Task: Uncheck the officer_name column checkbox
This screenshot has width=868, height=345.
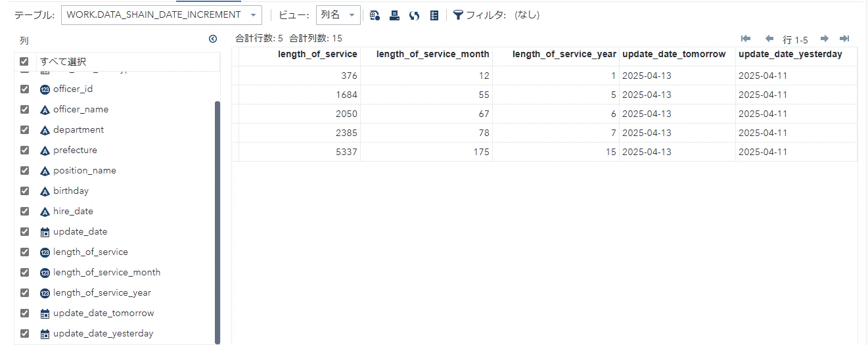Action: (x=24, y=109)
